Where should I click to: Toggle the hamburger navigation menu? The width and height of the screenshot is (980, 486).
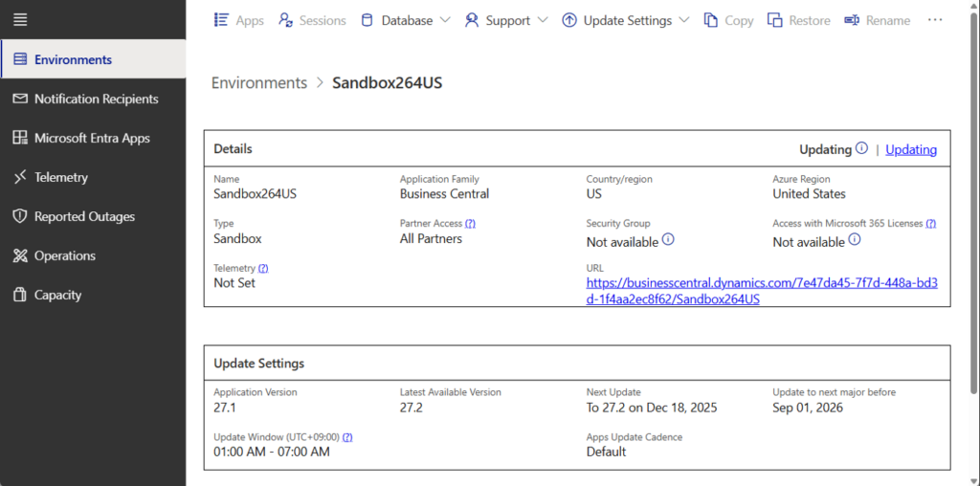pyautogui.click(x=20, y=20)
